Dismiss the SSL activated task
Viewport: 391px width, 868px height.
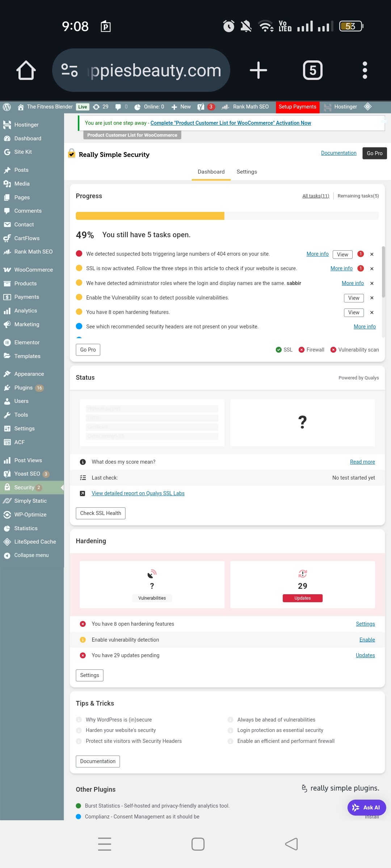[x=372, y=269]
